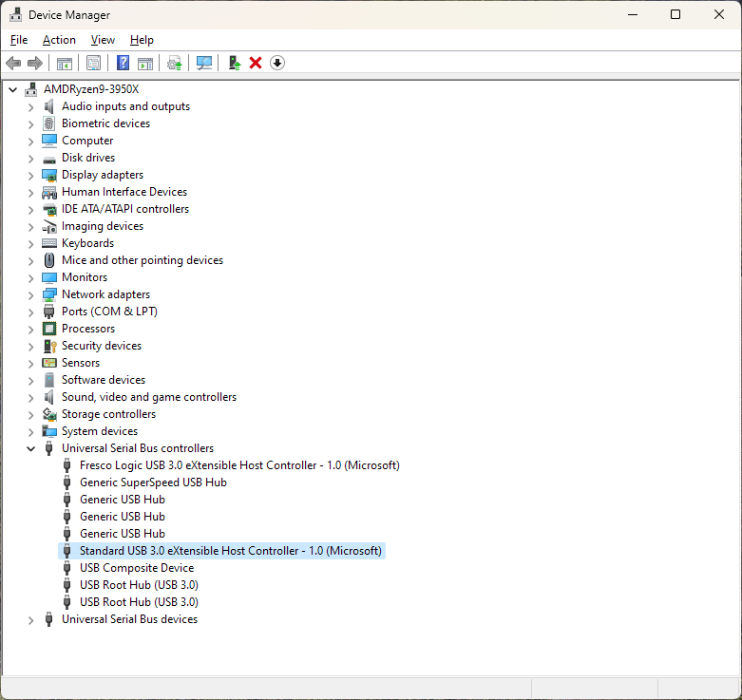Click the Processors label
Image resolution: width=742 pixels, height=700 pixels.
pyautogui.click(x=88, y=329)
